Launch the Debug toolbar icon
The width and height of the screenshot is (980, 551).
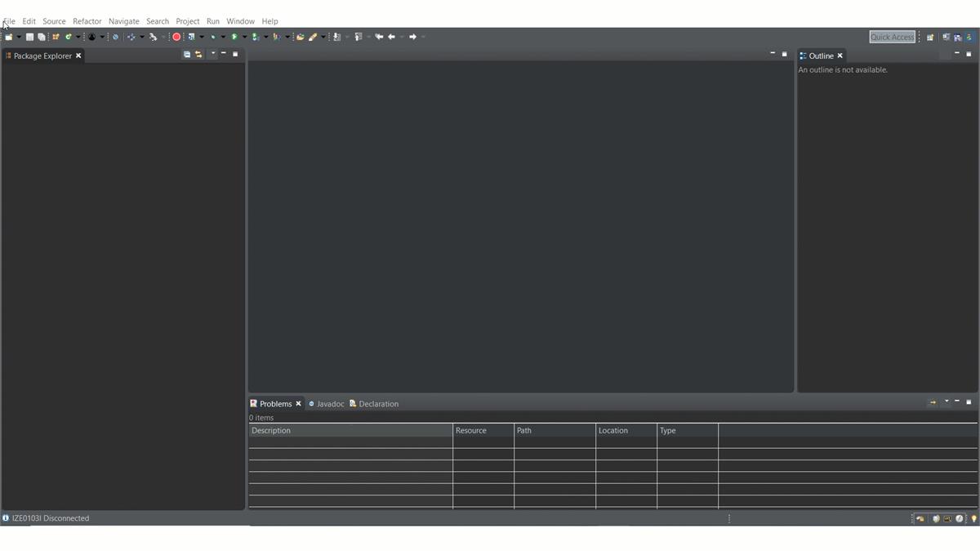(x=214, y=37)
